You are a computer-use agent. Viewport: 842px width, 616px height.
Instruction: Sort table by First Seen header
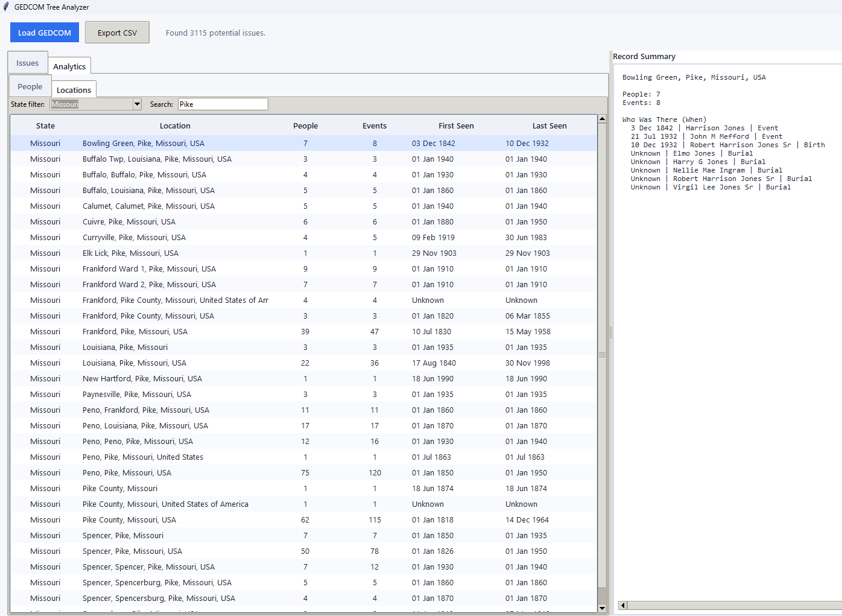(456, 126)
